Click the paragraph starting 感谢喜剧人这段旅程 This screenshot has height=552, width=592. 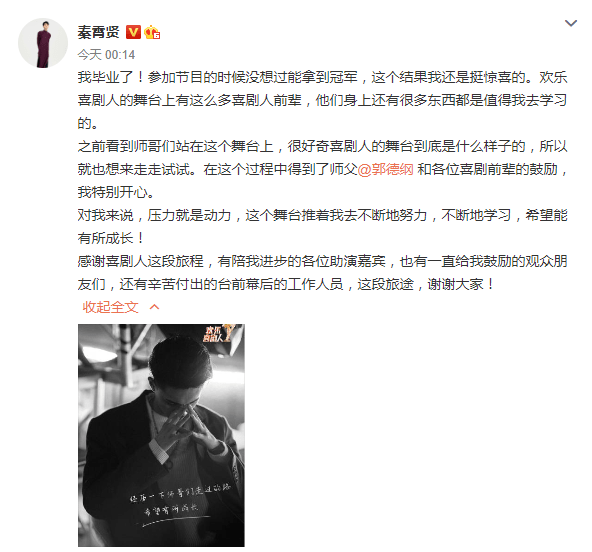coord(322,273)
